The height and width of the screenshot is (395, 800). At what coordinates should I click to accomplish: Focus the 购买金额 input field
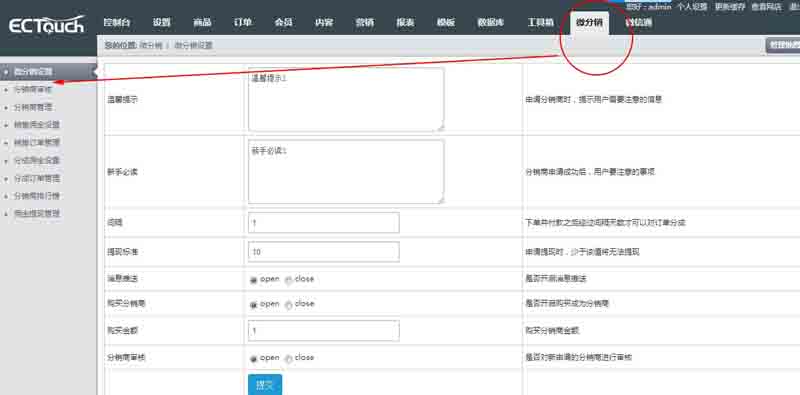[323, 331]
